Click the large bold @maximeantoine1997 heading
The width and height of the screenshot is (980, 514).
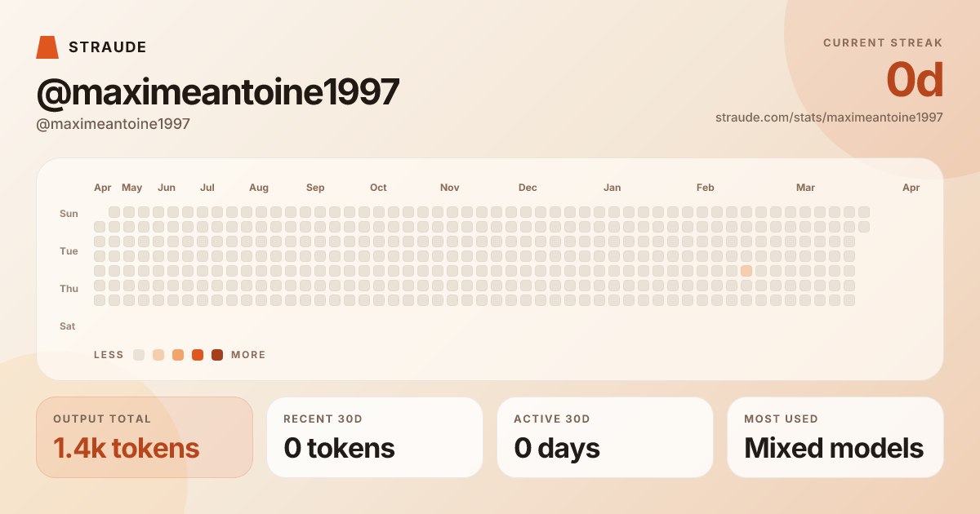pos(218,92)
